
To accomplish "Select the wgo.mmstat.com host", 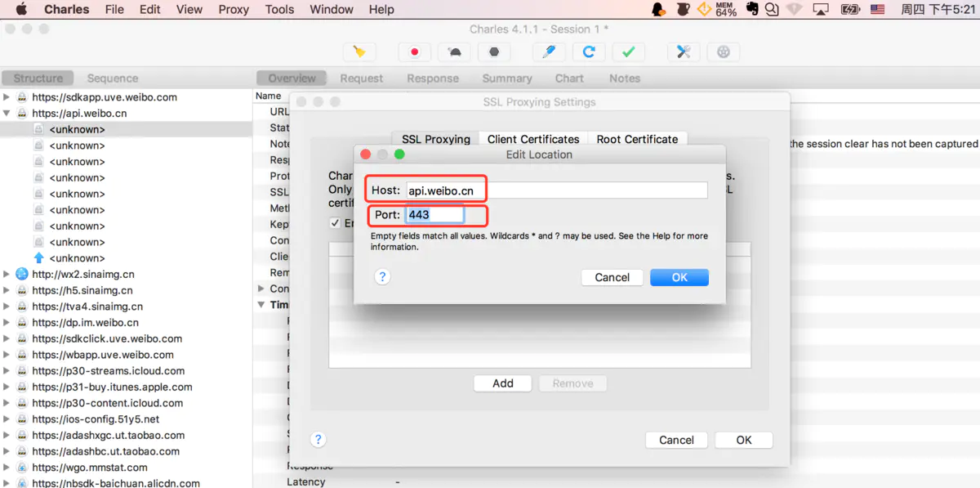I will (90, 468).
